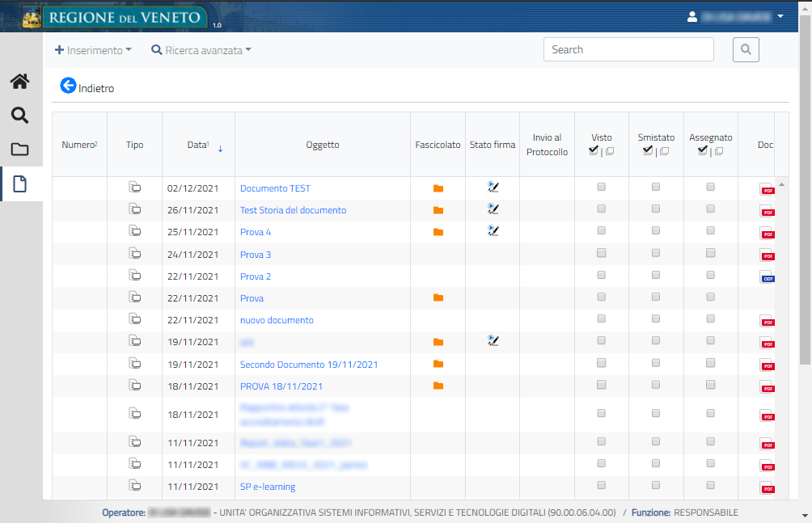Image resolution: width=812 pixels, height=523 pixels.
Task: Click select-all checkmark icon under Visto header
Action: tap(594, 150)
